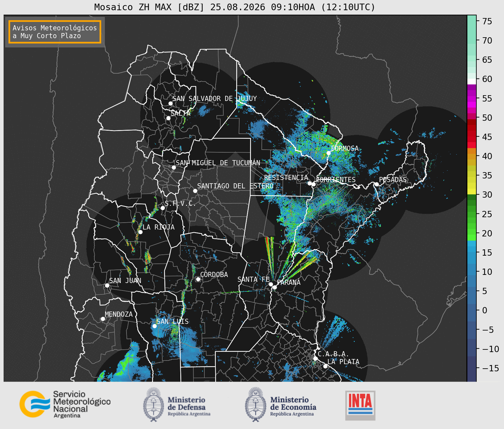The image size is (504, 429).
Task: Click the Servicio Meteorológico Nacional logo
Action: pyautogui.click(x=65, y=404)
